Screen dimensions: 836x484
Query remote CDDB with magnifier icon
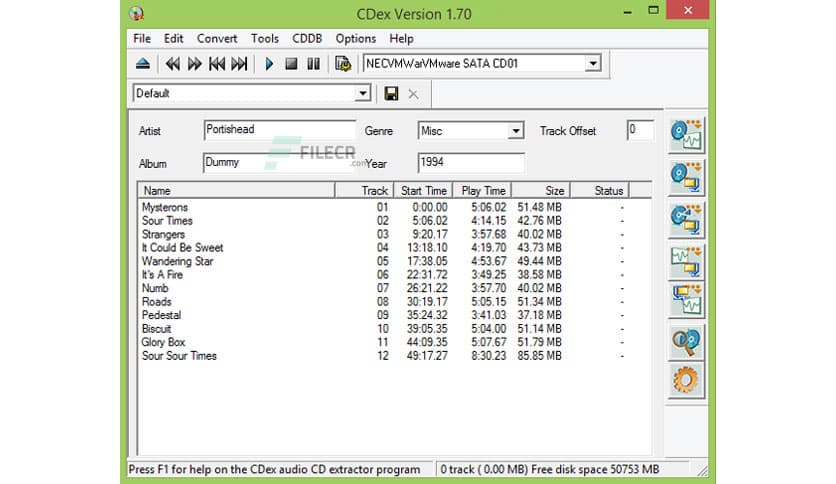click(686, 342)
